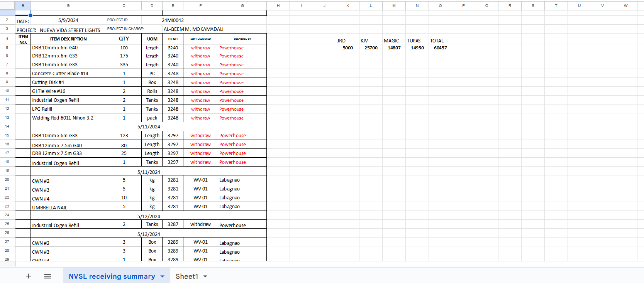The height and width of the screenshot is (283, 644).
Task: Click the value 14950 under TUPAS
Action: point(417,48)
